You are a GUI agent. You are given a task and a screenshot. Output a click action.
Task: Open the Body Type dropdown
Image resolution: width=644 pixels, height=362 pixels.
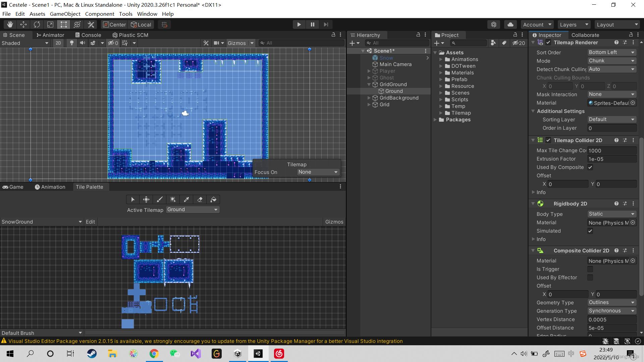612,214
